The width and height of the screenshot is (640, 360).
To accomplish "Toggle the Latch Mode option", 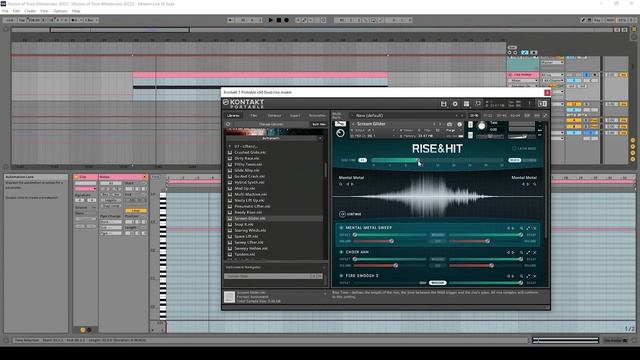I will 524,149.
